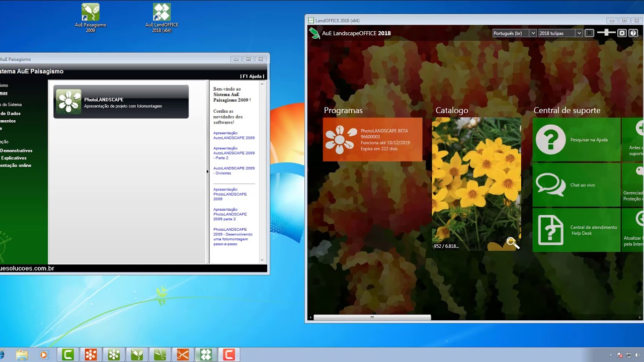Open link AutoLANDSCAPE 2009 - Parte 2
Screen dimensions: 644x362
(x=234, y=153)
